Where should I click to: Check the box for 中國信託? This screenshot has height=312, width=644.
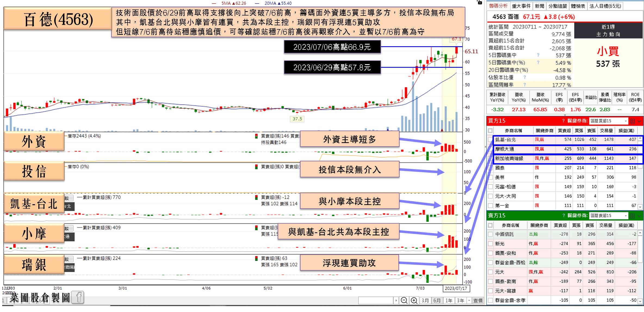click(x=490, y=234)
